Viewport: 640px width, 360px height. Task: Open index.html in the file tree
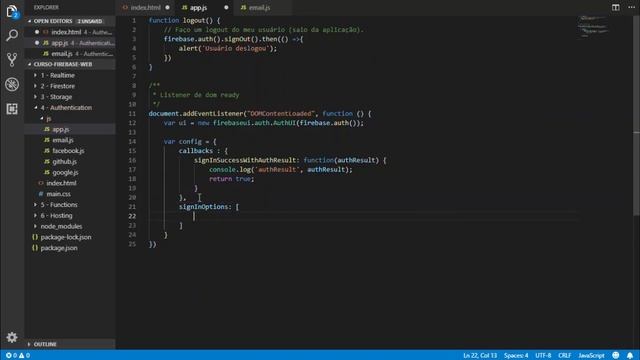(x=61, y=183)
